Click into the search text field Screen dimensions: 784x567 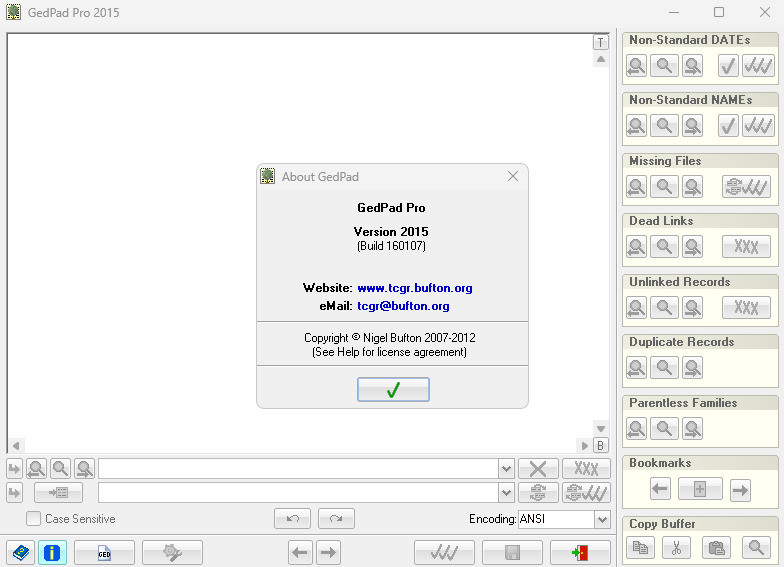(298, 469)
